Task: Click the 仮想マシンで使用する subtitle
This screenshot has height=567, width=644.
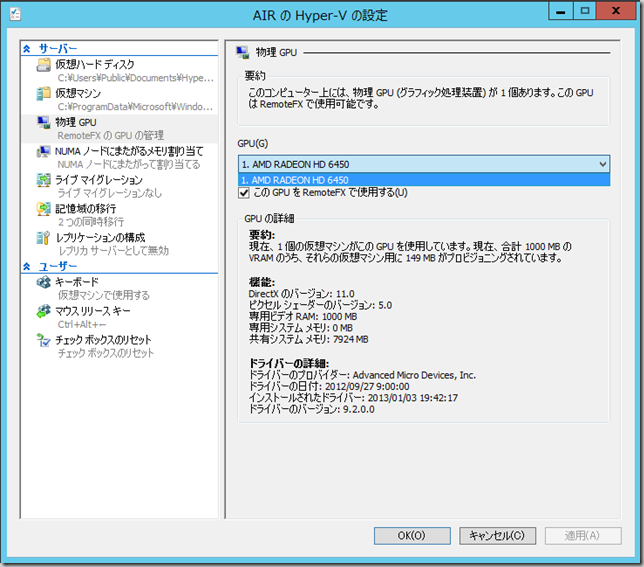Action: tap(104, 295)
